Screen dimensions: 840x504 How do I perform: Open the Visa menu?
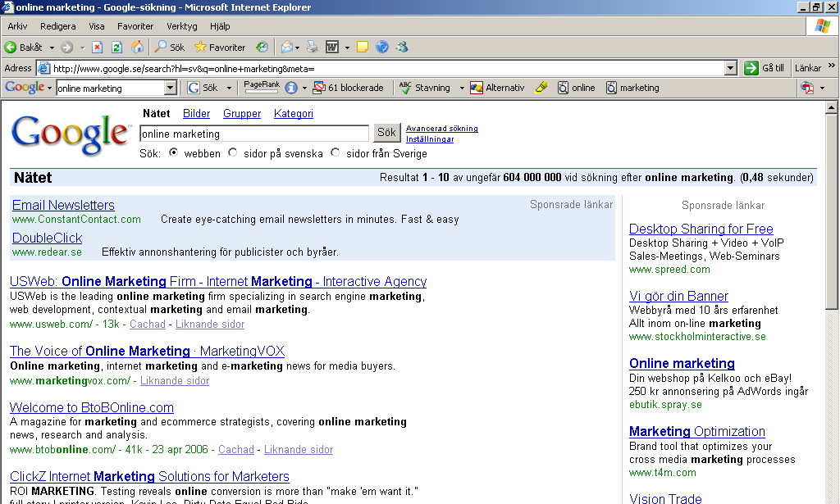coord(97,26)
